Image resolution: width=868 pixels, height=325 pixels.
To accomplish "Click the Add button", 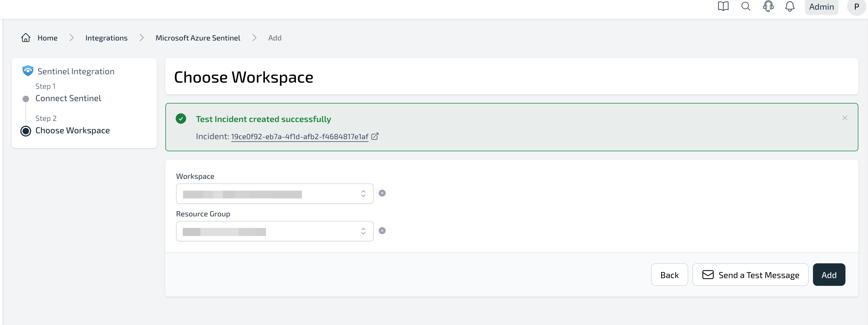I will tap(829, 275).
